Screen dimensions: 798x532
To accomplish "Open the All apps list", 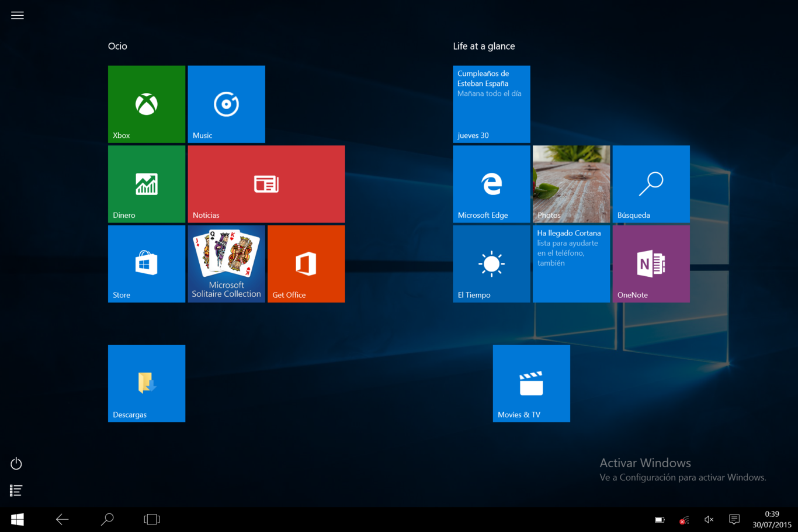I will 16,491.
